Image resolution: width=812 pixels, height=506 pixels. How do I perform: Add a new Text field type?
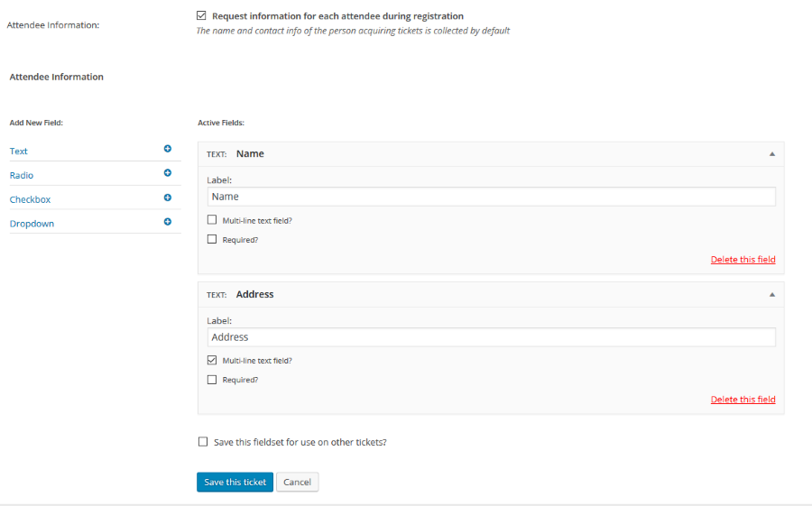click(19, 152)
